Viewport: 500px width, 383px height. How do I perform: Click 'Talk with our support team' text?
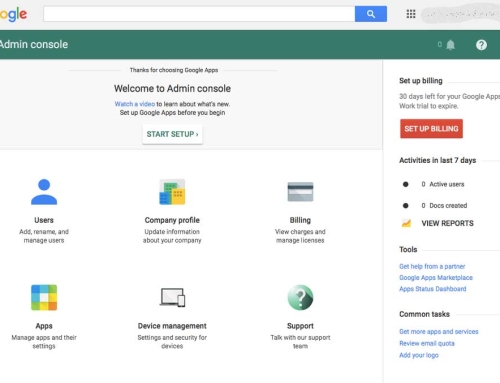point(300,342)
